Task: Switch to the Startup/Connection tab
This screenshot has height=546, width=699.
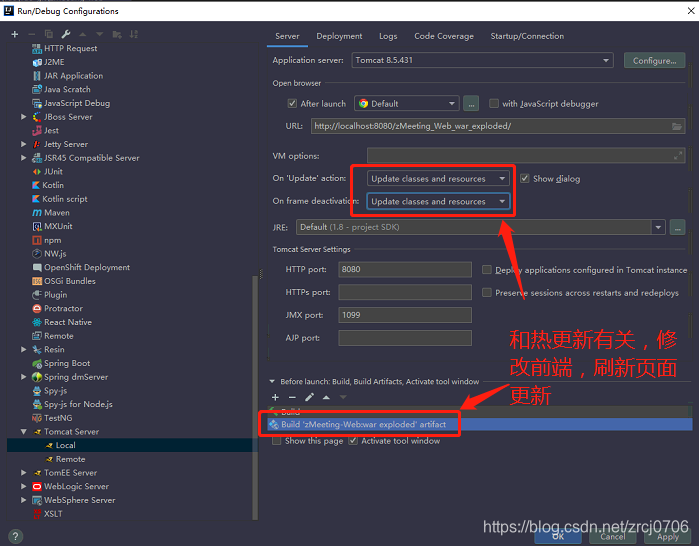Action: click(527, 36)
